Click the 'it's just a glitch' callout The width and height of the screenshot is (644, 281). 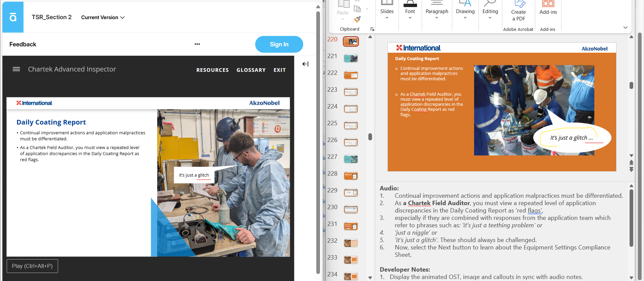[194, 175]
